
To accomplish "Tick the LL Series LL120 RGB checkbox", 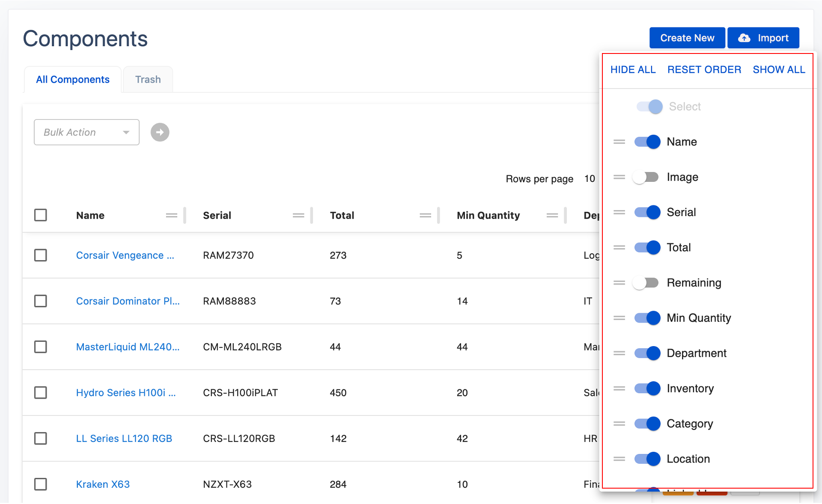I will [41, 438].
